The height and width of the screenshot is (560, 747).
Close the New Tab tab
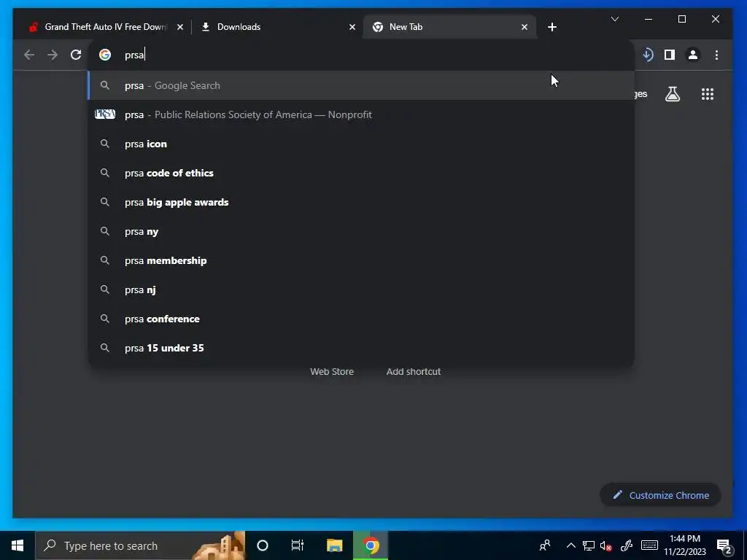point(525,27)
